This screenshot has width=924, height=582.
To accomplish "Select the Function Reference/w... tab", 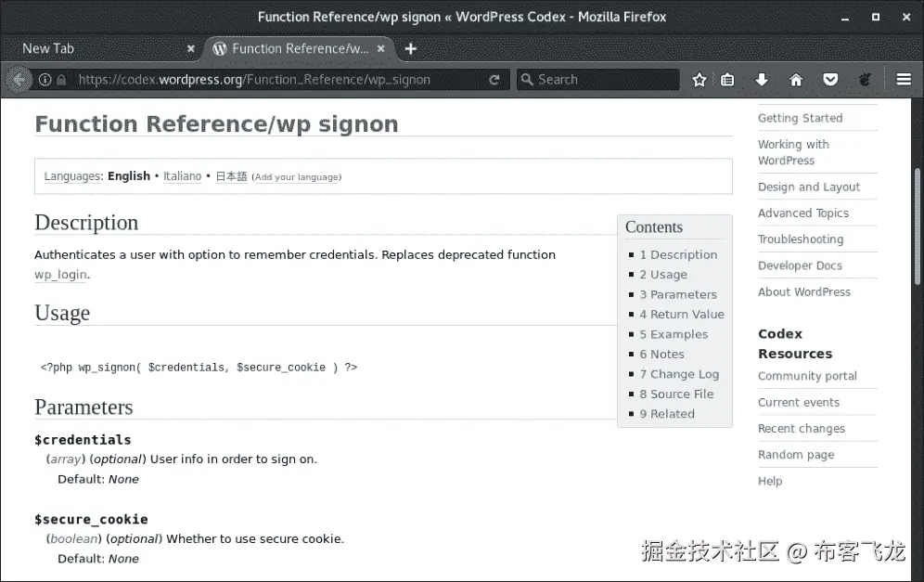I will 300,49.
